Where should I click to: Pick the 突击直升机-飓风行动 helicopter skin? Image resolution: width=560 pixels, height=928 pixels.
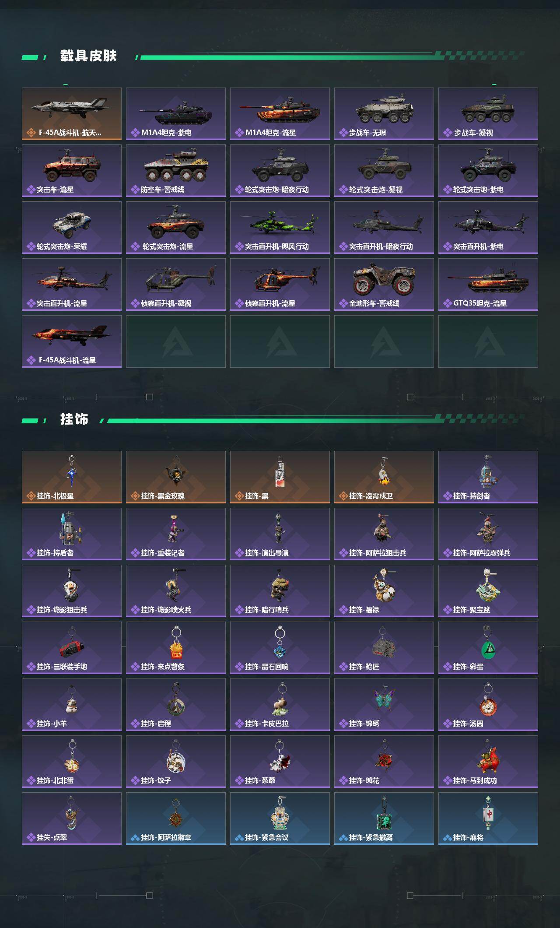[280, 228]
